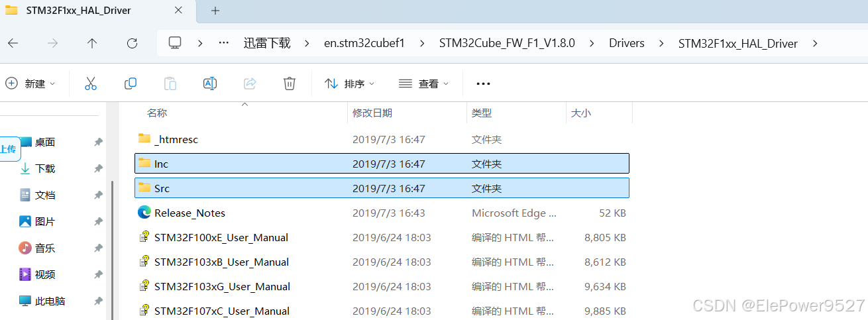
Task: Select the Release_Notes file name
Action: [x=190, y=213]
